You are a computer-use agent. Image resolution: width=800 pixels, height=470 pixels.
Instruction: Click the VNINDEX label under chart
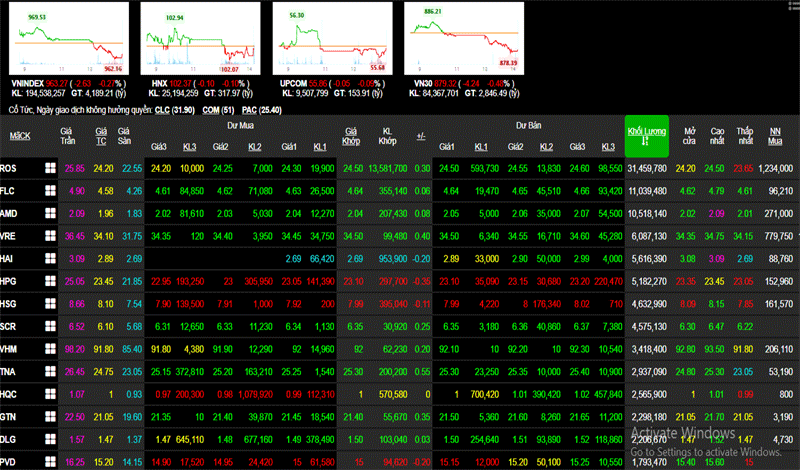coord(28,84)
